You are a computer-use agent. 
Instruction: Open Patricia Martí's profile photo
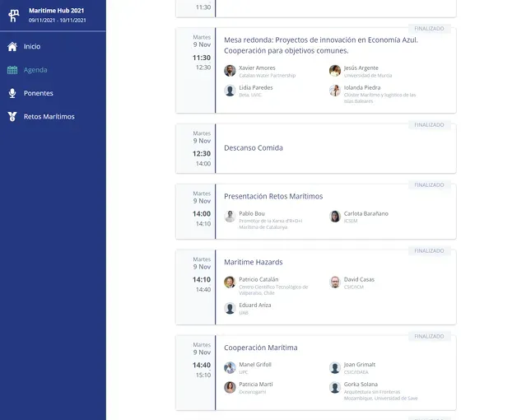point(230,387)
